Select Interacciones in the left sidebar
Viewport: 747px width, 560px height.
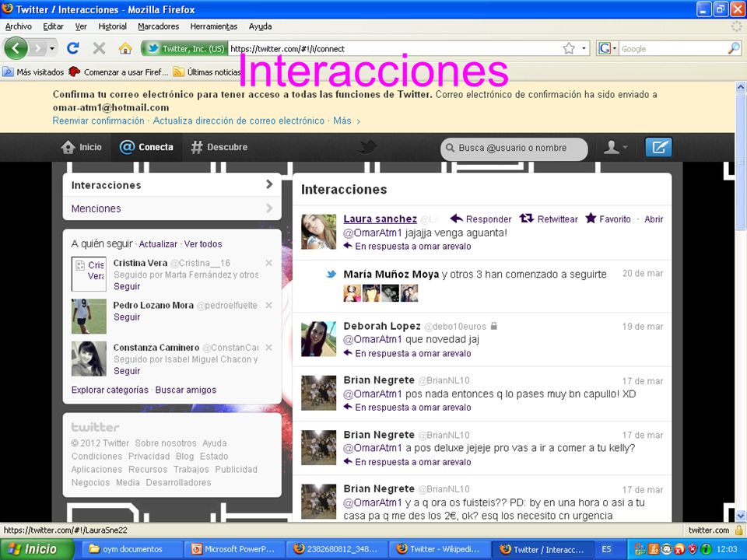[172, 185]
